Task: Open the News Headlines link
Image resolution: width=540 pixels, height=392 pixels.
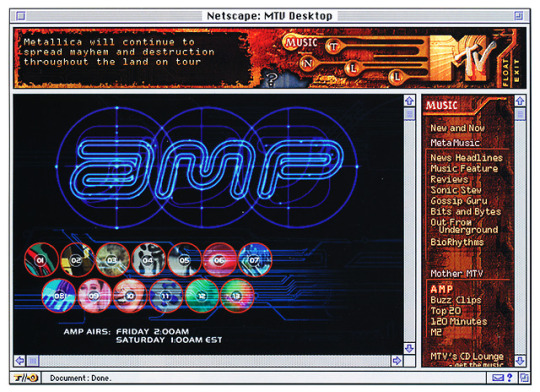Action: (x=466, y=158)
